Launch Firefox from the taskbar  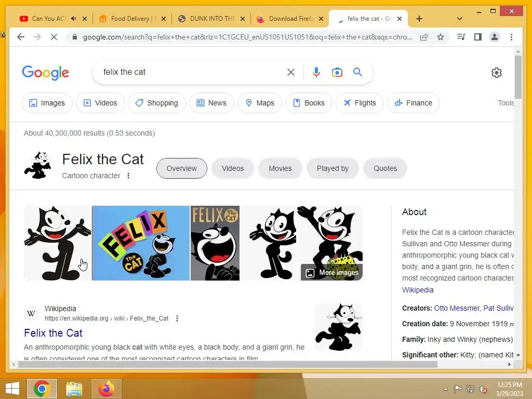[x=107, y=389]
